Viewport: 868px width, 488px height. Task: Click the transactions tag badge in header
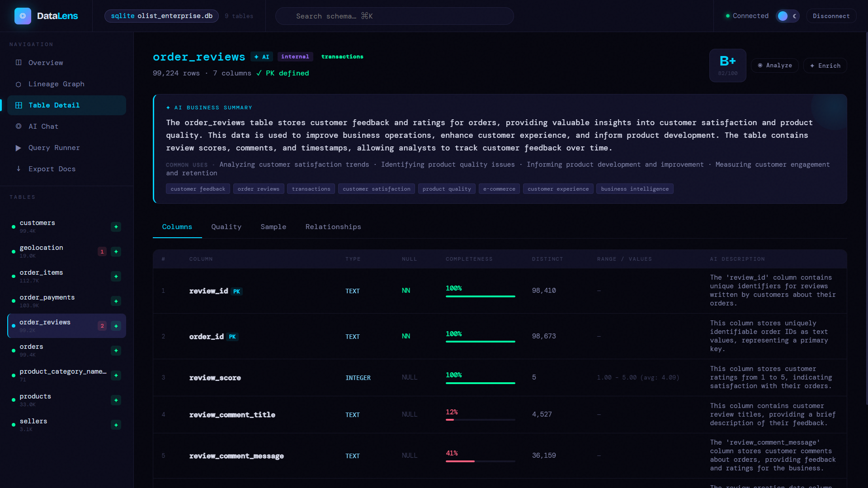tap(342, 57)
